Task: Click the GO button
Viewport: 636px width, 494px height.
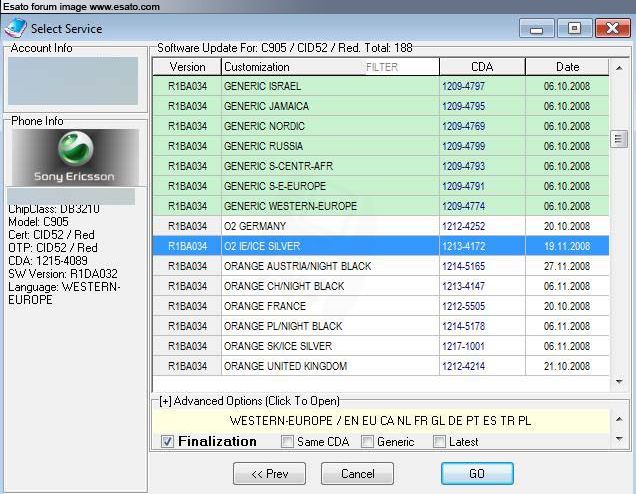Action: pyautogui.click(x=477, y=473)
